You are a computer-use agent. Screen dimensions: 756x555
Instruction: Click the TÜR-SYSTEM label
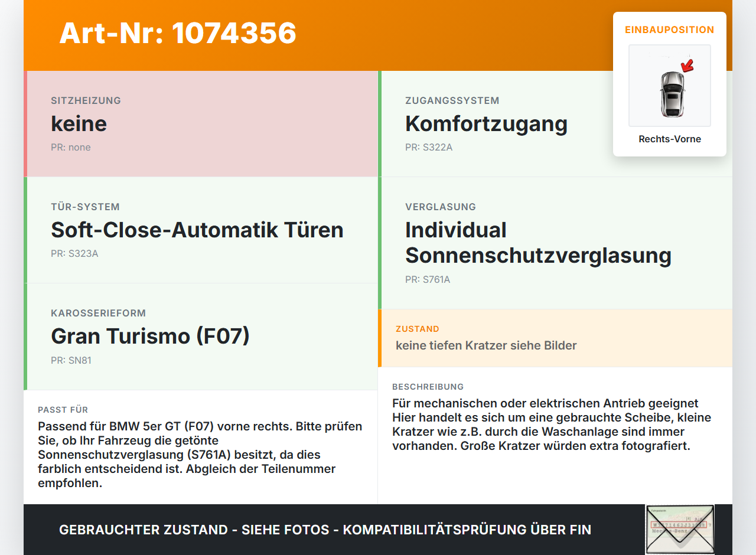pyautogui.click(x=85, y=207)
